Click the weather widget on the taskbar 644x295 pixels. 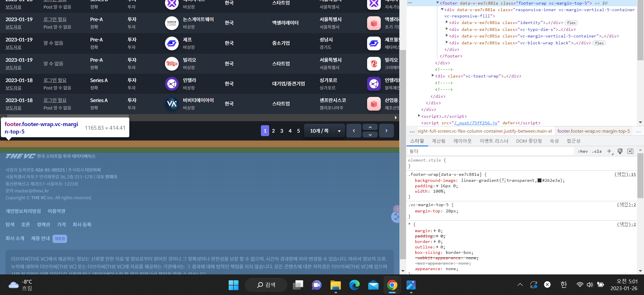click(x=20, y=285)
